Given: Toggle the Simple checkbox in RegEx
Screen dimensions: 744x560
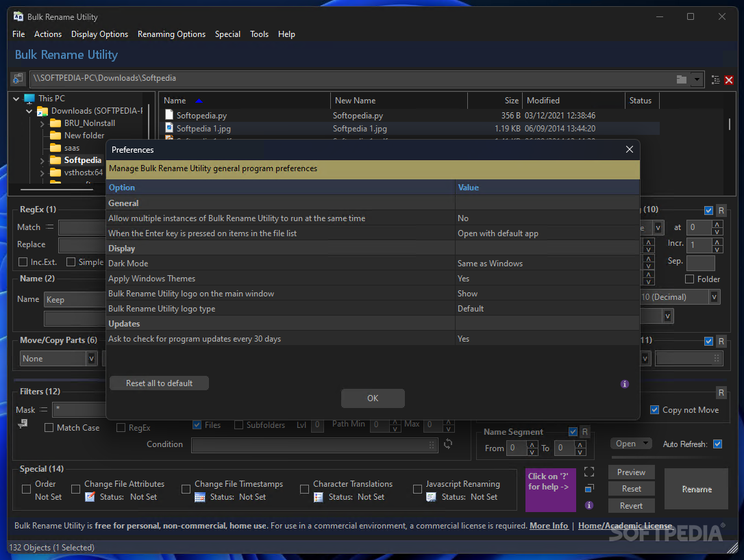Looking at the screenshot, I should tap(71, 262).
